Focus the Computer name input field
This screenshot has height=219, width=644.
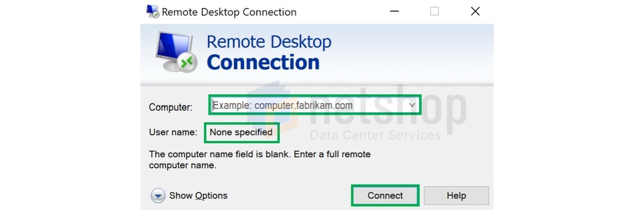[315, 105]
